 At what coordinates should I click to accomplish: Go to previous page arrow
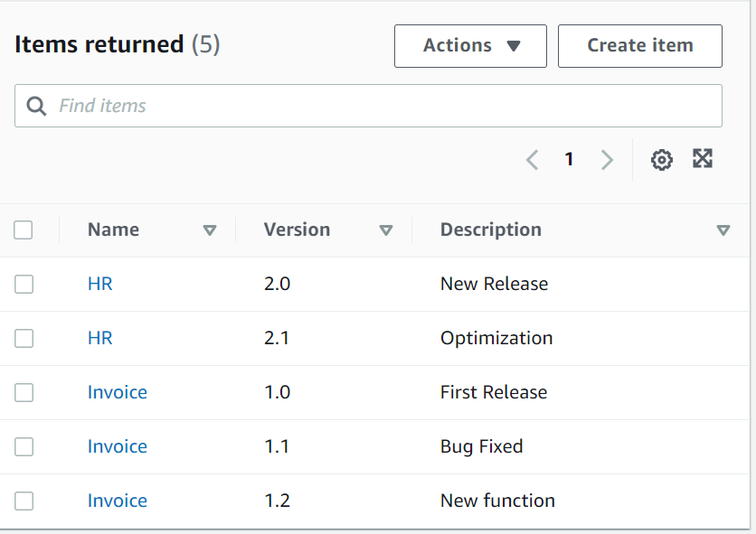click(532, 160)
